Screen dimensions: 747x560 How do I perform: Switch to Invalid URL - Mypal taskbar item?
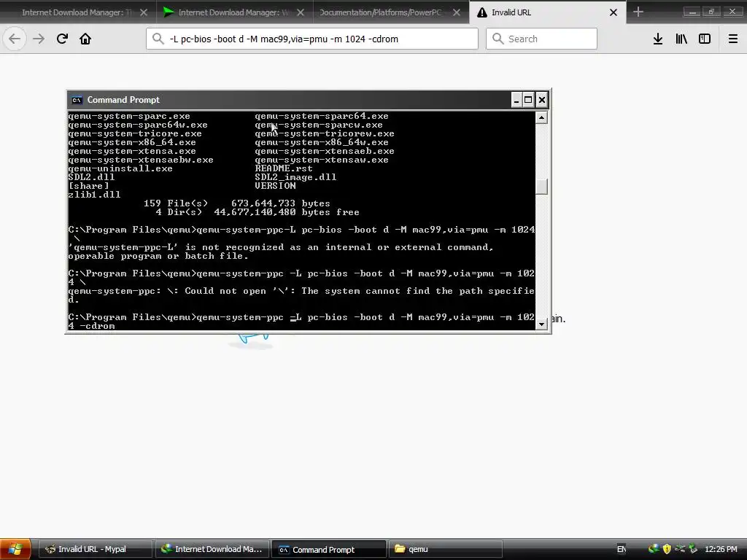pos(96,550)
